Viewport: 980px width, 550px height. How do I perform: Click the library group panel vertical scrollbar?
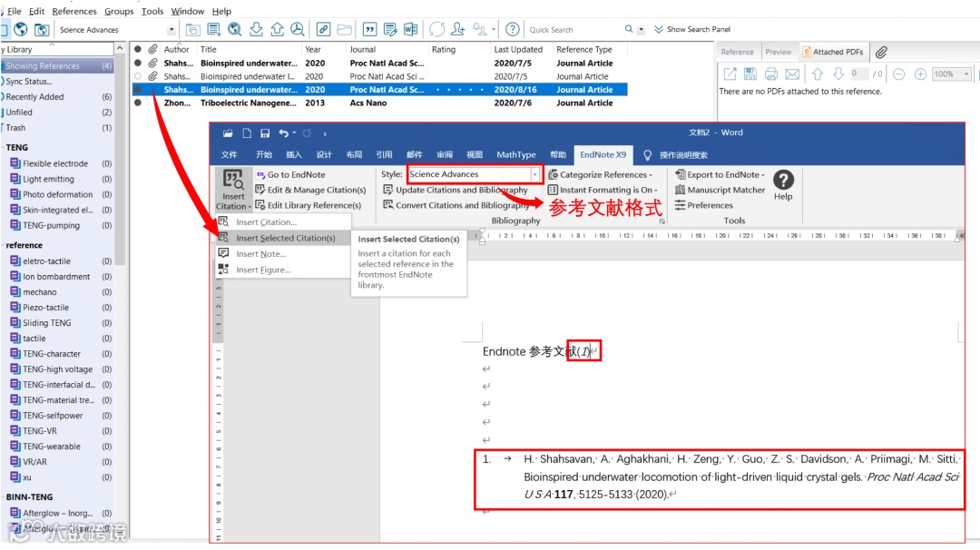click(120, 160)
